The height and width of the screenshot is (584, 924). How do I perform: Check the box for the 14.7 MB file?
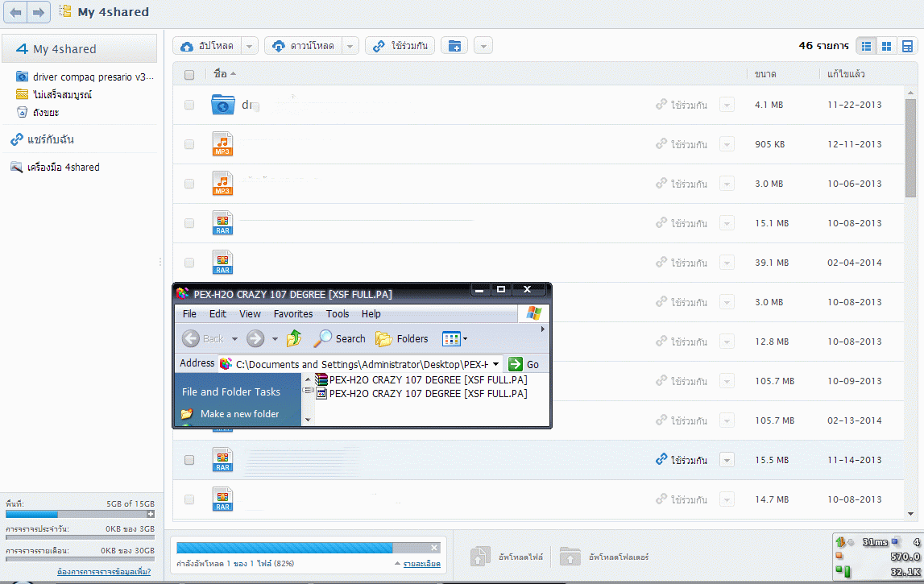[x=189, y=499]
